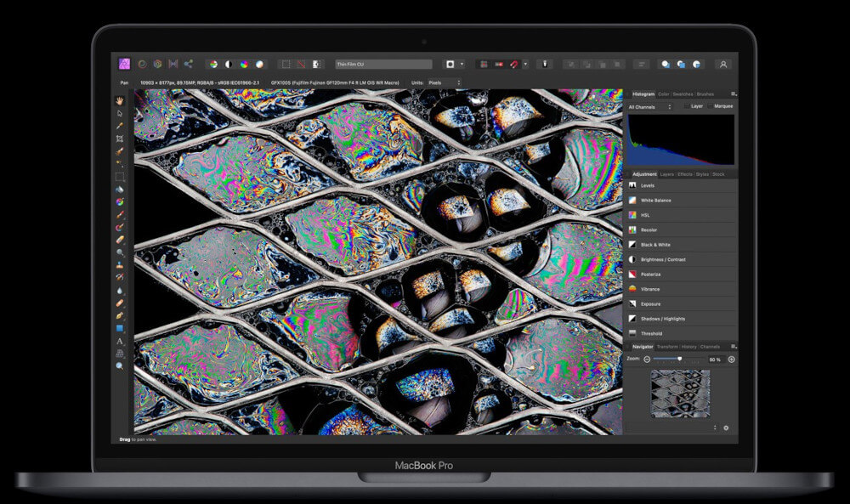
Task: Apply Auto Contrast from the toolbar
Action: click(x=229, y=64)
